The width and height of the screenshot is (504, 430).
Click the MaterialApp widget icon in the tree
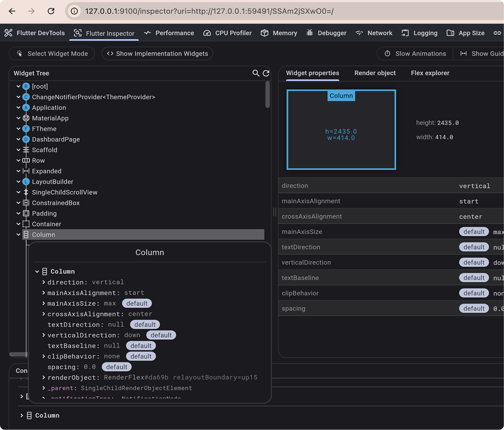click(x=26, y=118)
